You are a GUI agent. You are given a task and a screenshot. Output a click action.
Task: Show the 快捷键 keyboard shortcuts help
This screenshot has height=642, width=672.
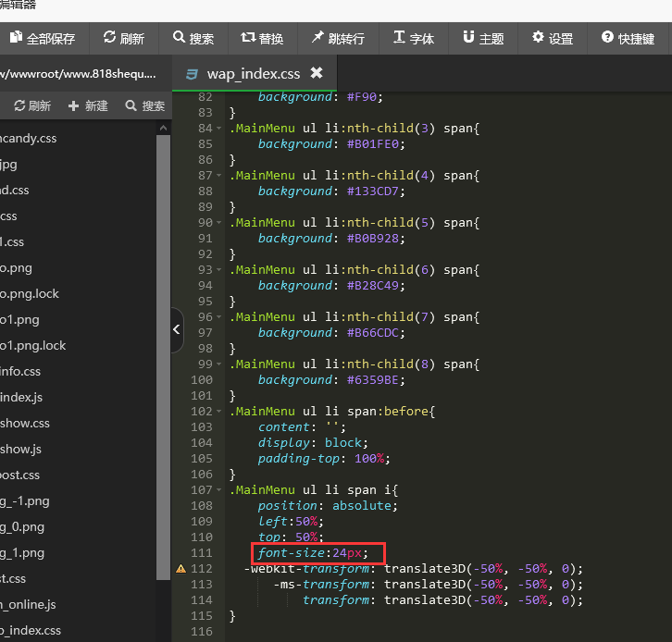coord(628,39)
